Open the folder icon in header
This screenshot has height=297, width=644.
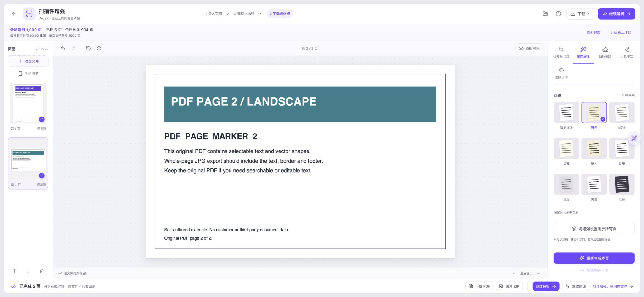click(546, 14)
